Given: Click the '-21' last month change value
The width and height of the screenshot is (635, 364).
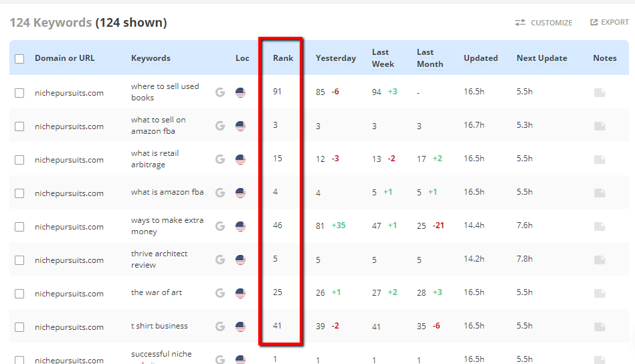Looking at the screenshot, I should [x=438, y=225].
